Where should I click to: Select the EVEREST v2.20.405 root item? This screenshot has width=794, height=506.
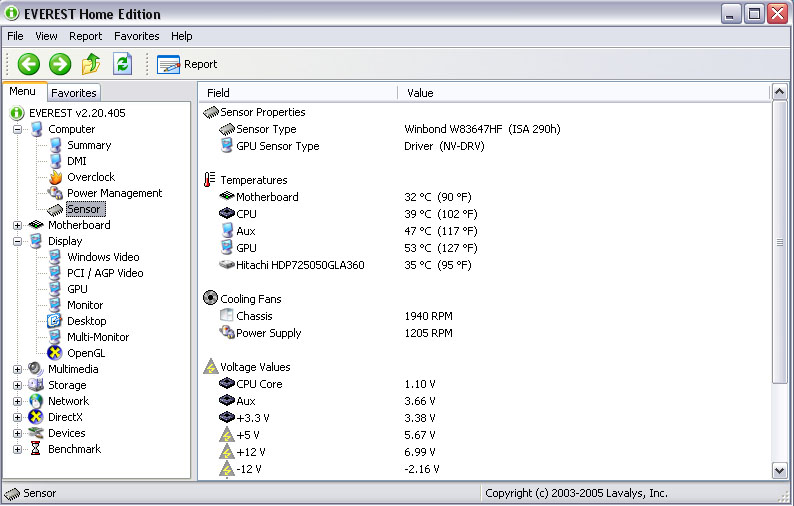click(x=77, y=113)
